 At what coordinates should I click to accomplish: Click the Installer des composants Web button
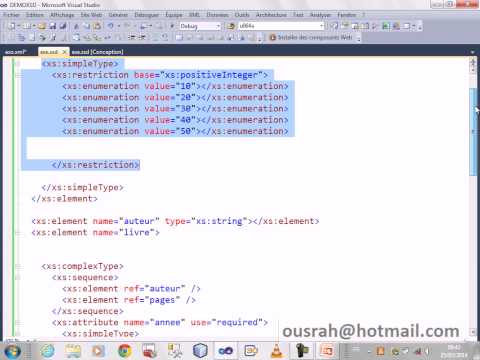click(x=310, y=37)
